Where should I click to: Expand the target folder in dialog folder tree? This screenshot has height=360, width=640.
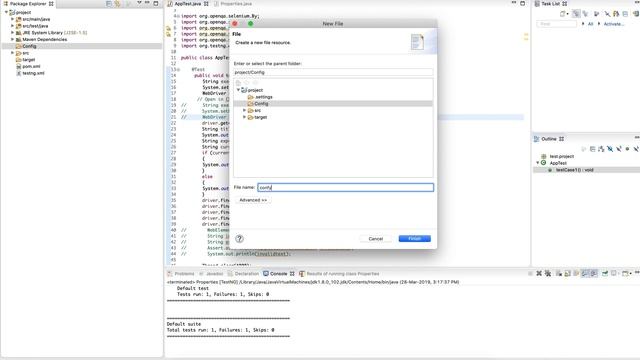(244, 117)
